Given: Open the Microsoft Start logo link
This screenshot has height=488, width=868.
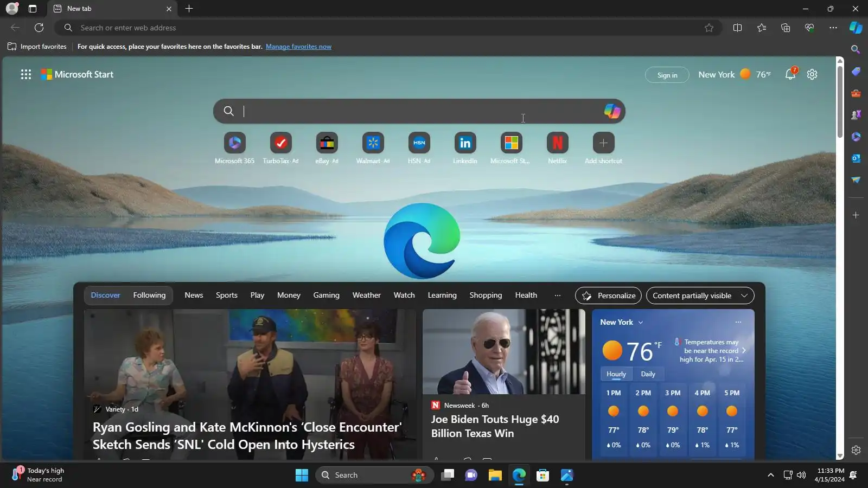Looking at the screenshot, I should pos(77,75).
